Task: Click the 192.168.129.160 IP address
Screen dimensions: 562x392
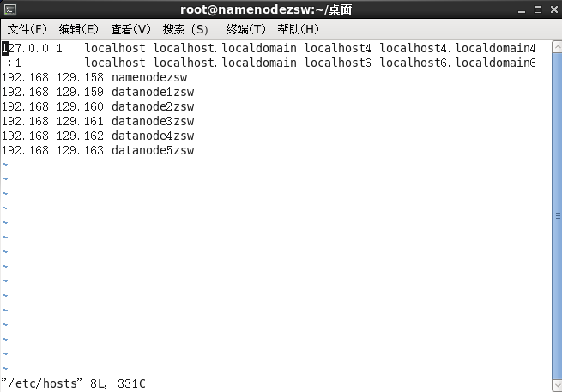Action: coord(52,106)
